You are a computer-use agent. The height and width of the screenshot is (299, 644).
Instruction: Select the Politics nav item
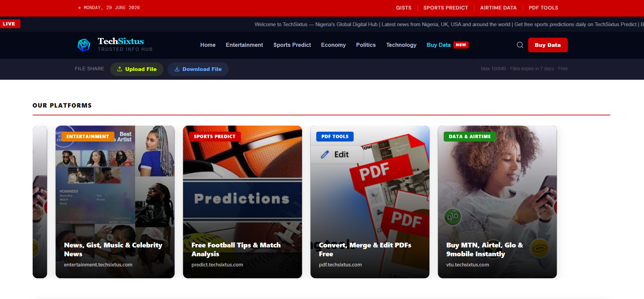366,45
